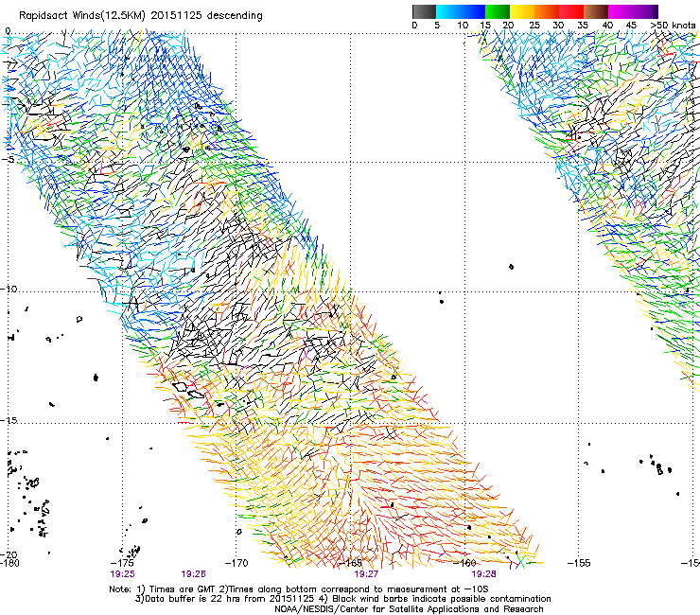Pick the green 15-20 knots legend segment

tap(498, 11)
